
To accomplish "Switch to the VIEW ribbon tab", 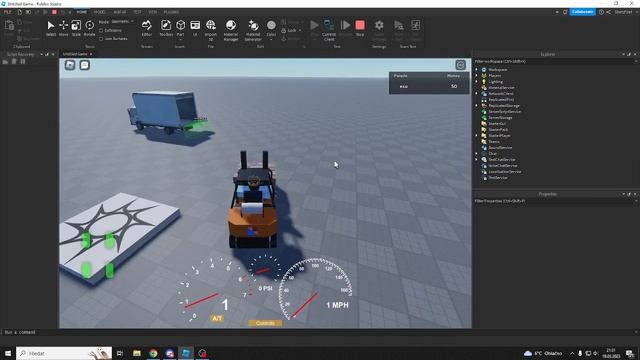I will (x=153, y=12).
